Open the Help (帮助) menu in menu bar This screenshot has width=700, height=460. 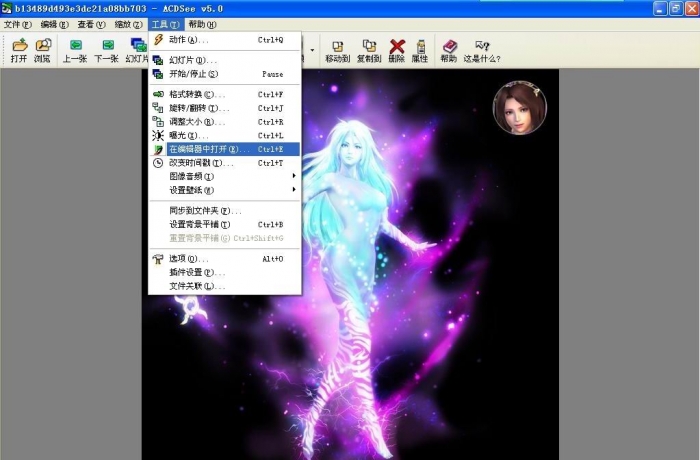tap(202, 25)
